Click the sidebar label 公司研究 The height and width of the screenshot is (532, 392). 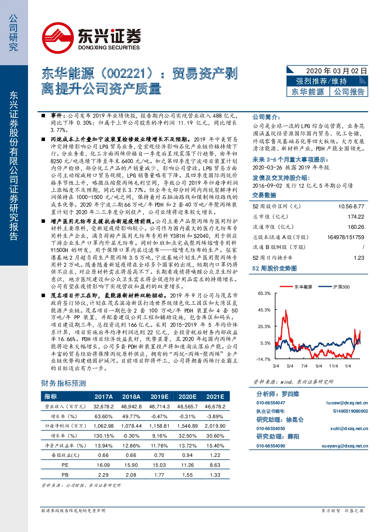pyautogui.click(x=14, y=33)
